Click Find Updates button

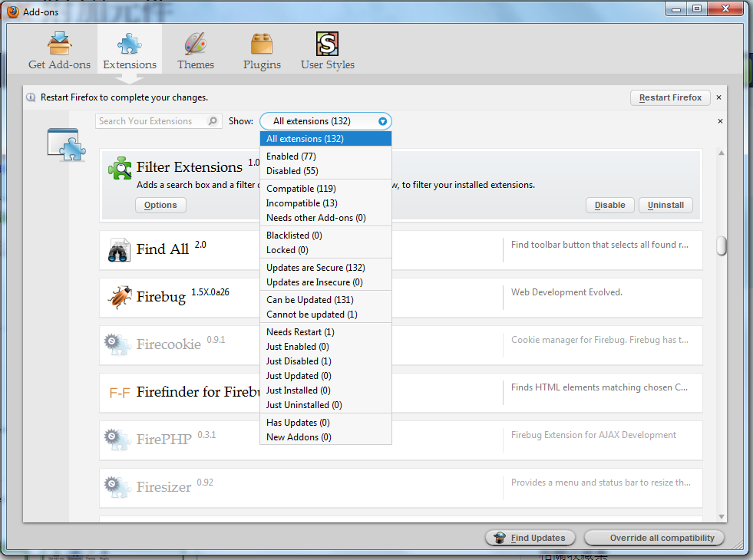pyautogui.click(x=530, y=538)
